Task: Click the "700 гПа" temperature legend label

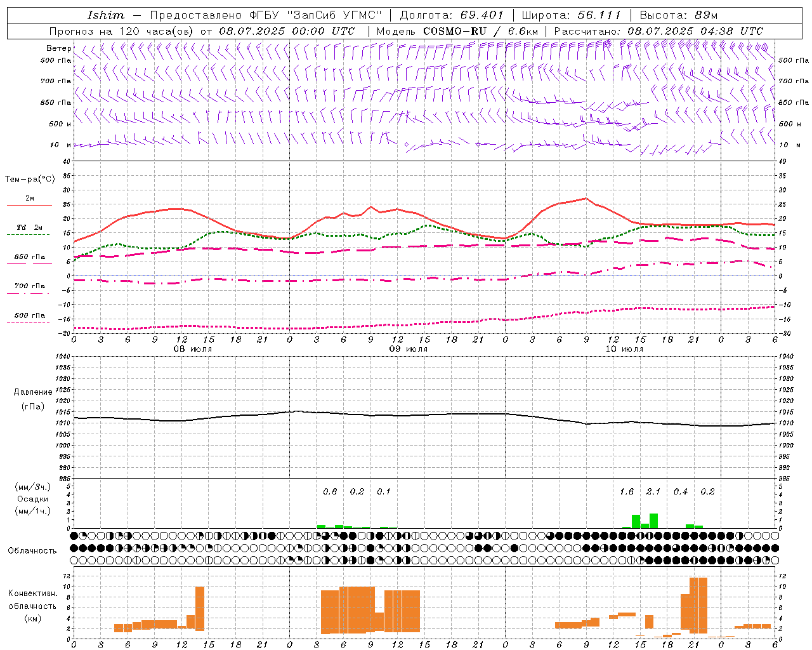Action: pyautogui.click(x=29, y=286)
